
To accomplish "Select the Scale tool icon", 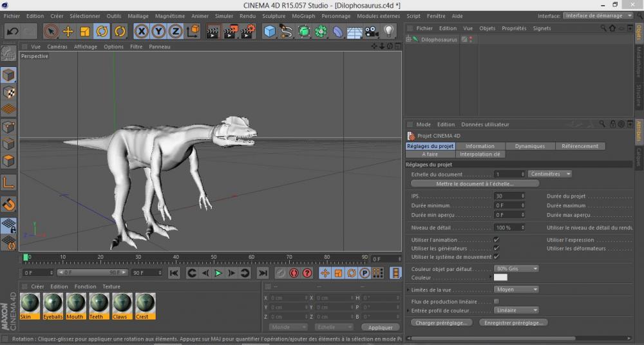I will point(85,31).
